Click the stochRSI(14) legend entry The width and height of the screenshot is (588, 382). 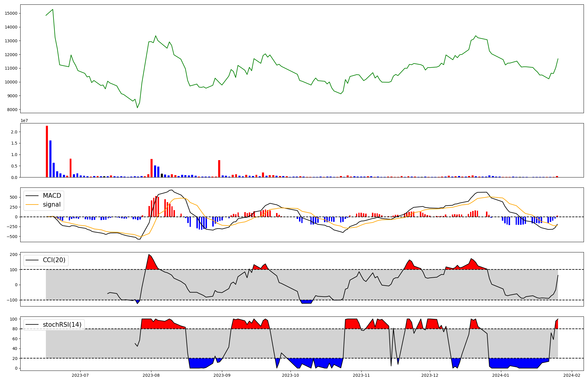(x=62, y=325)
